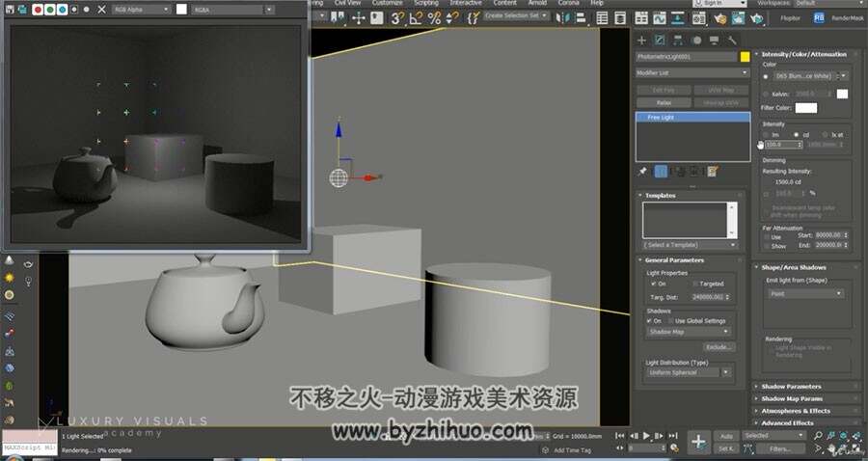The height and width of the screenshot is (461, 868).
Task: Open the Modify tab in the command panel
Action: 660,41
